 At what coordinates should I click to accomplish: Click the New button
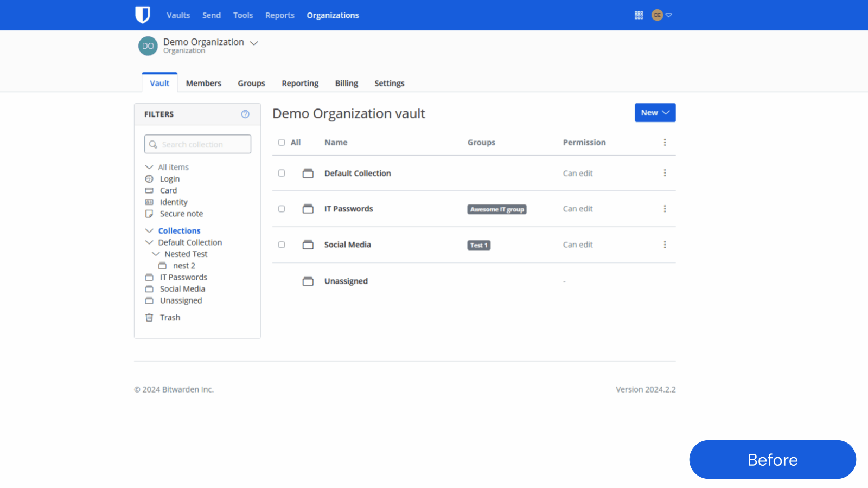655,112
